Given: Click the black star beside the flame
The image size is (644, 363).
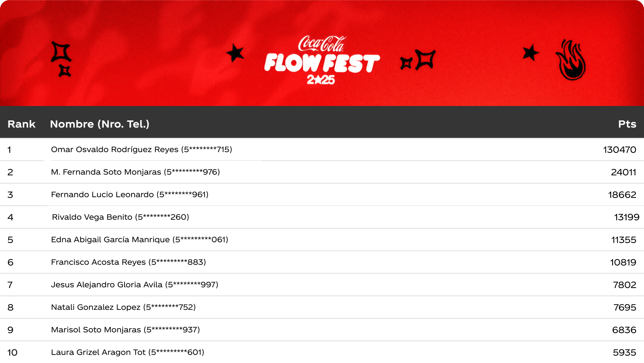Looking at the screenshot, I should pos(530,53).
